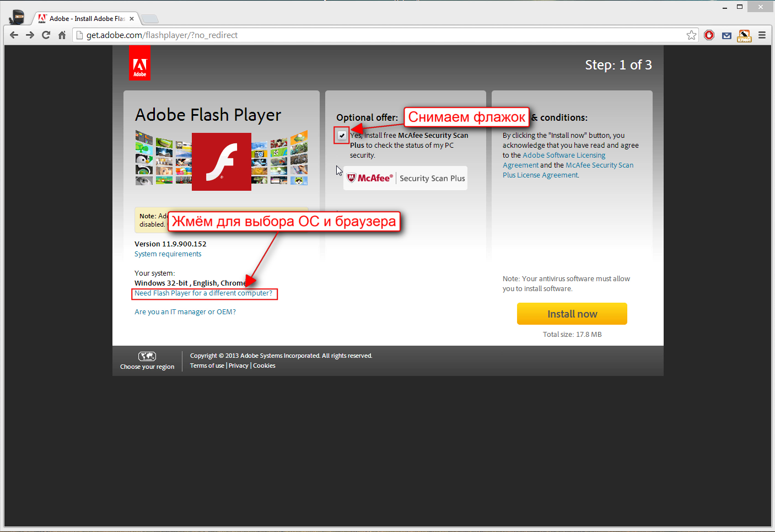Open the System requirements link

(x=168, y=254)
